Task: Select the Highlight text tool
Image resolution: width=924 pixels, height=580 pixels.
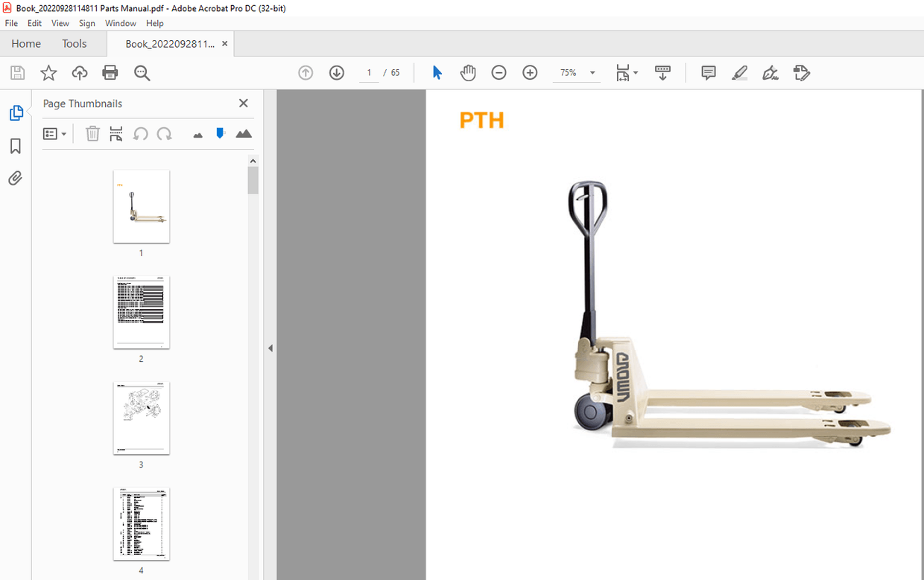Action: tap(739, 72)
